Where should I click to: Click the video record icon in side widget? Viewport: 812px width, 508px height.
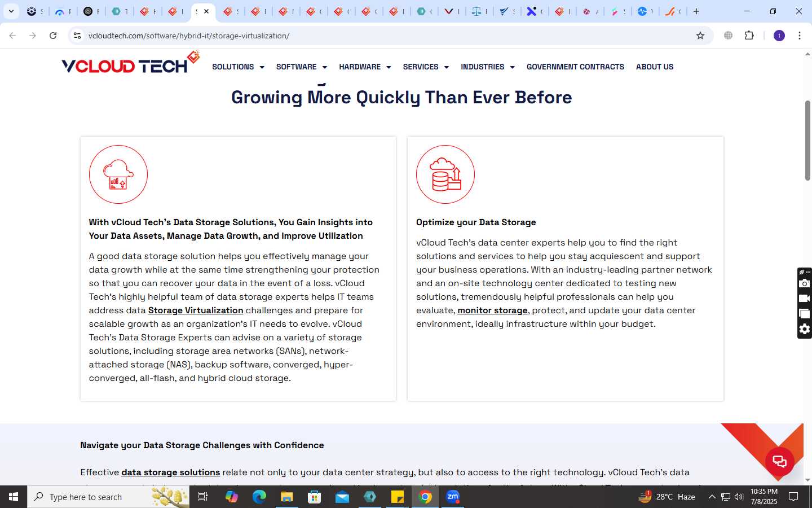(805, 299)
